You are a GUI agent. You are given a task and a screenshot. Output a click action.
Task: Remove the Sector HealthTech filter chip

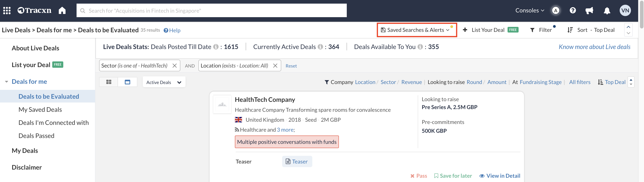[175, 66]
